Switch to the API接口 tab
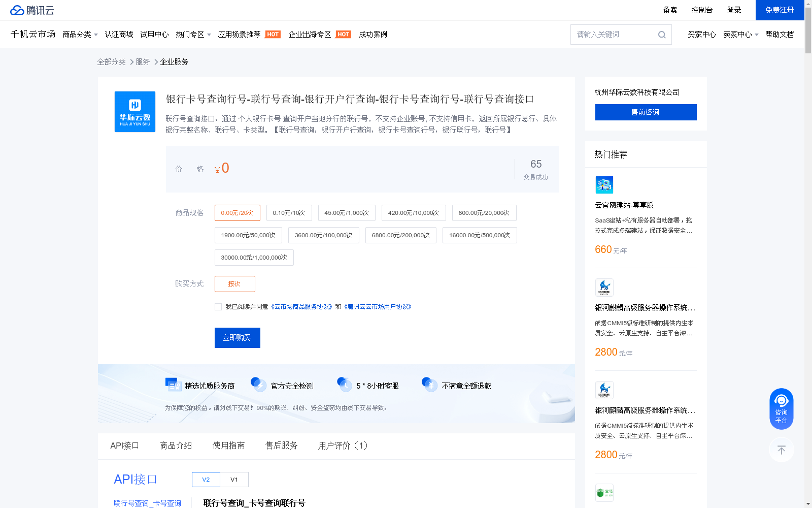 (124, 446)
